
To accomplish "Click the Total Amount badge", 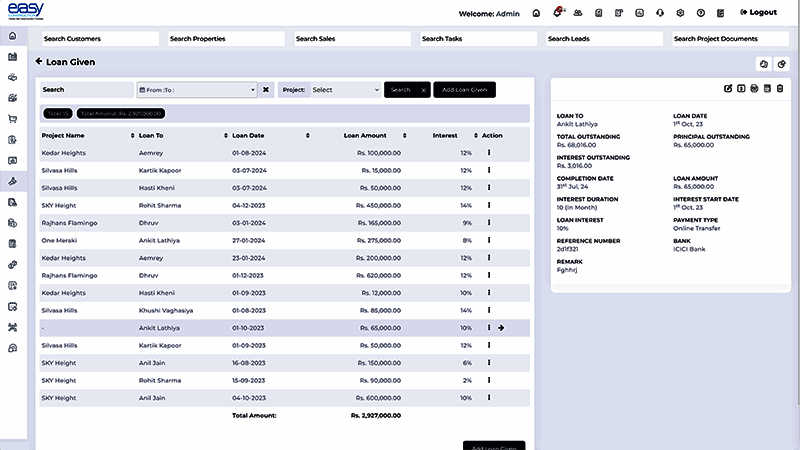I will coord(121,113).
